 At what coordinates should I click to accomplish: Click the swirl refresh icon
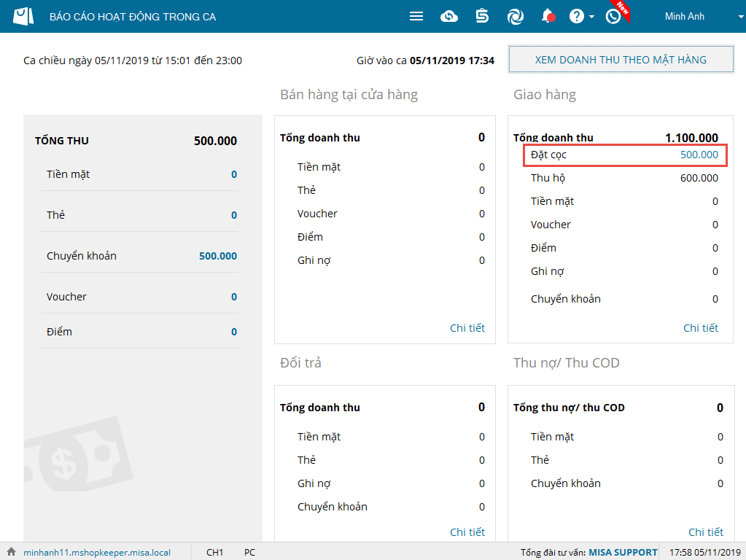[516, 17]
